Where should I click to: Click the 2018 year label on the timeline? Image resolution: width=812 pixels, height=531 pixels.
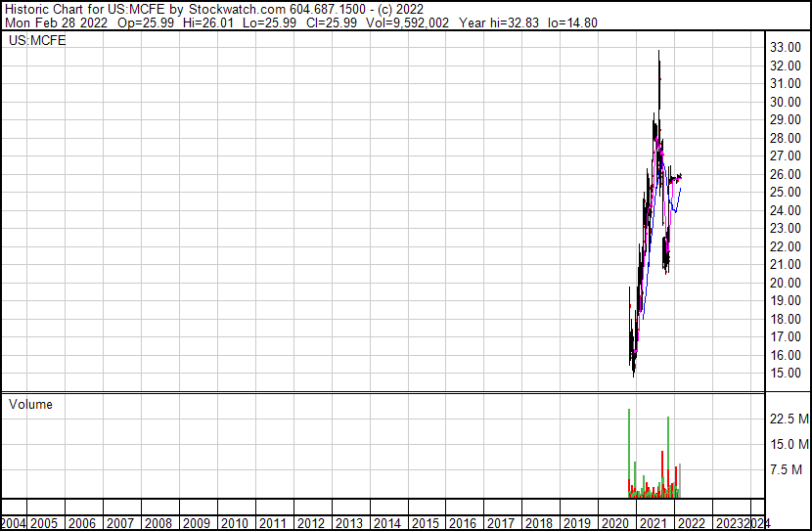point(539,523)
